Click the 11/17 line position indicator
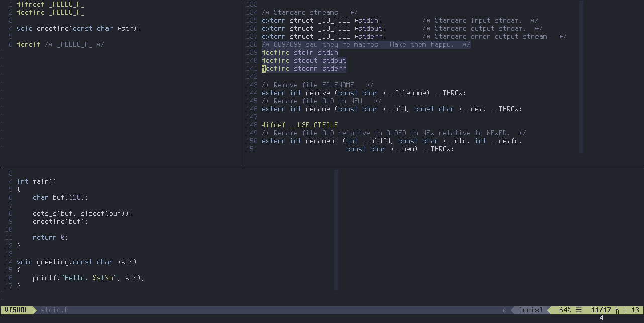 pyautogui.click(x=601, y=310)
